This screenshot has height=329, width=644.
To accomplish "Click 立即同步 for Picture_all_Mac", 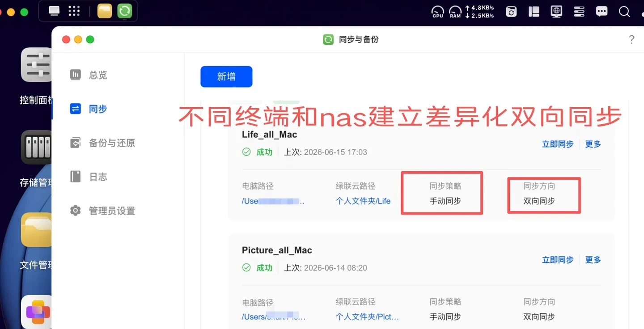I will click(557, 260).
